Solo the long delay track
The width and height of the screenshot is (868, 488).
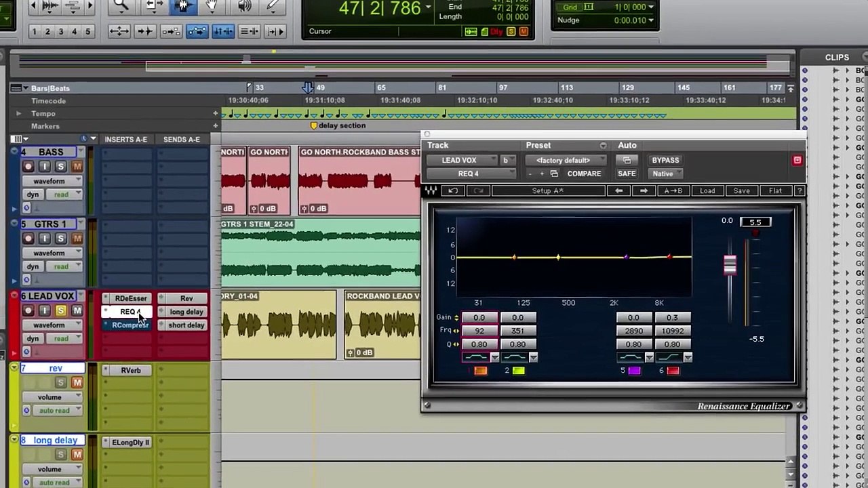point(60,454)
